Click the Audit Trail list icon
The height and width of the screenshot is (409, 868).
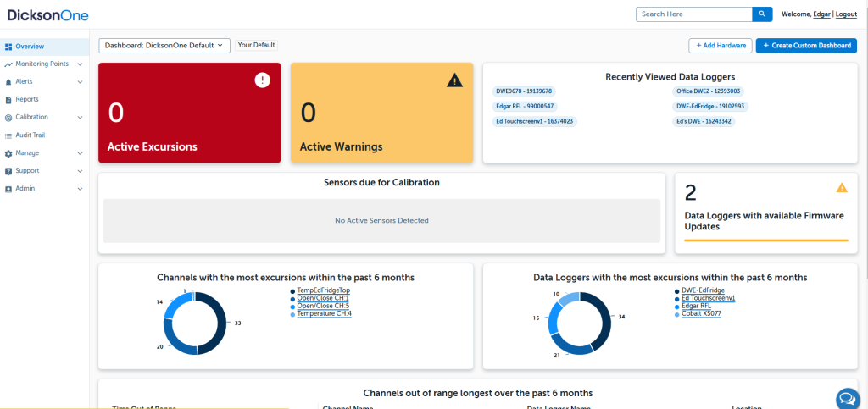[8, 135]
